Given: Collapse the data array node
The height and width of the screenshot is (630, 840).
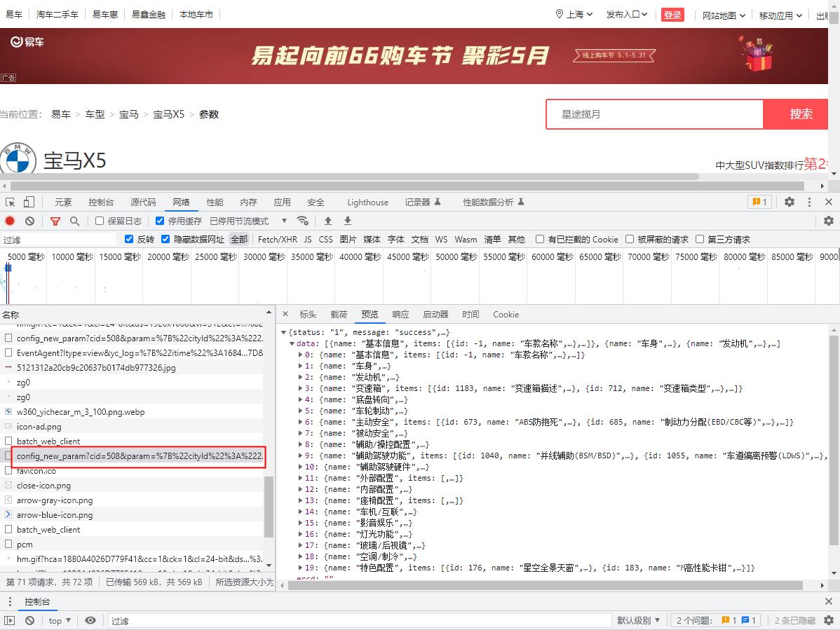Looking at the screenshot, I should [292, 343].
